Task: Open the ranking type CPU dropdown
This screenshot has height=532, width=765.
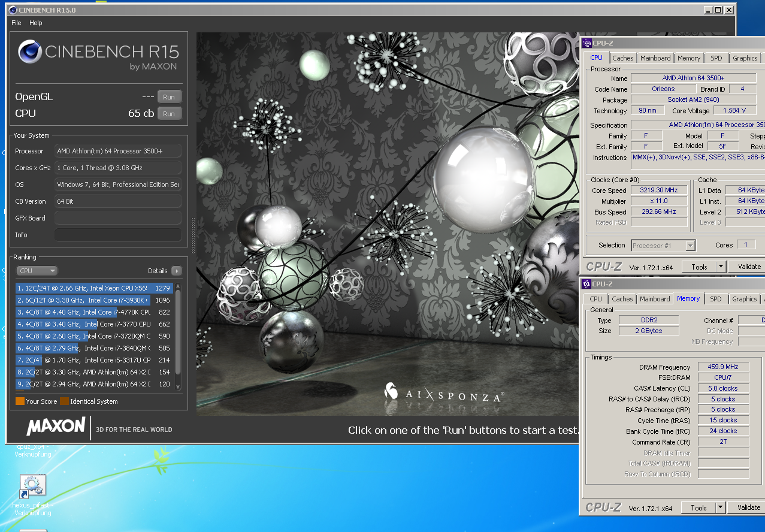Action: tap(37, 271)
